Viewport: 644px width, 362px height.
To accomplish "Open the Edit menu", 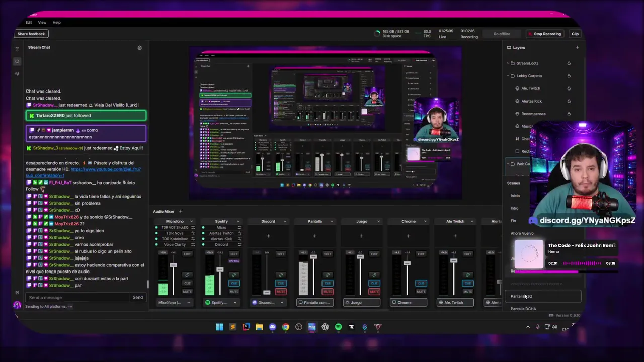I will pyautogui.click(x=29, y=22).
